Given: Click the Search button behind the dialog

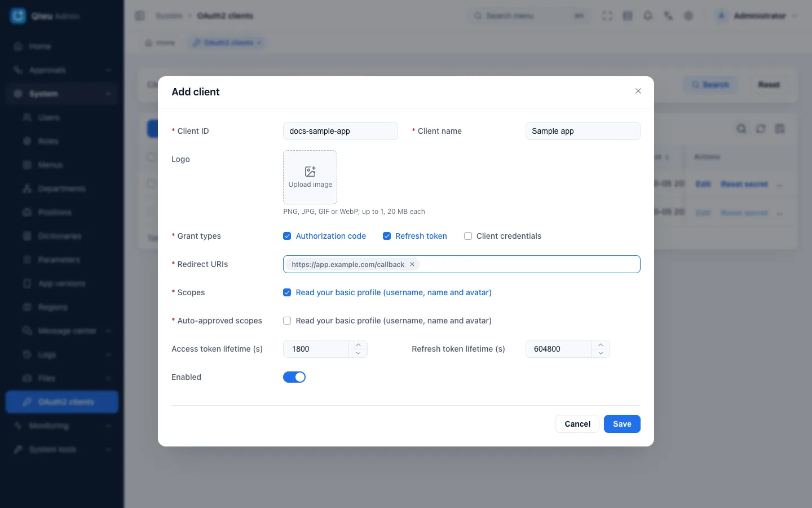Looking at the screenshot, I should 710,85.
